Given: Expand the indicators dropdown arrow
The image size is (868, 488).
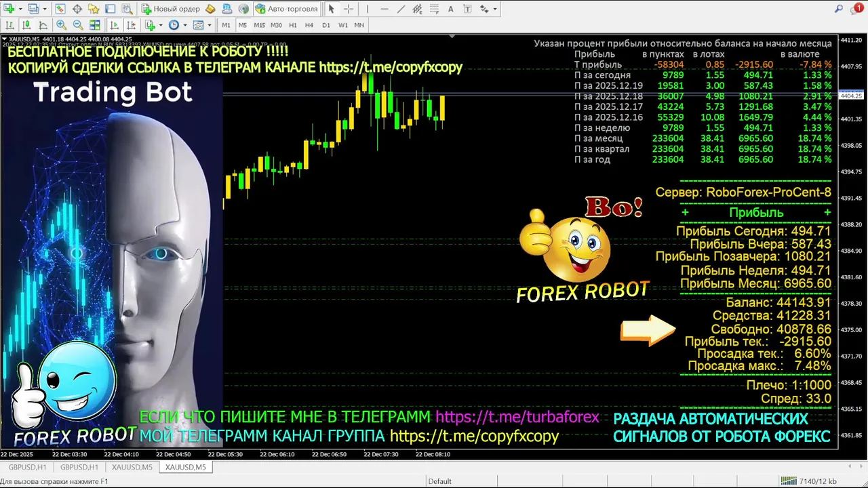Looking at the screenshot, I should (161, 25).
